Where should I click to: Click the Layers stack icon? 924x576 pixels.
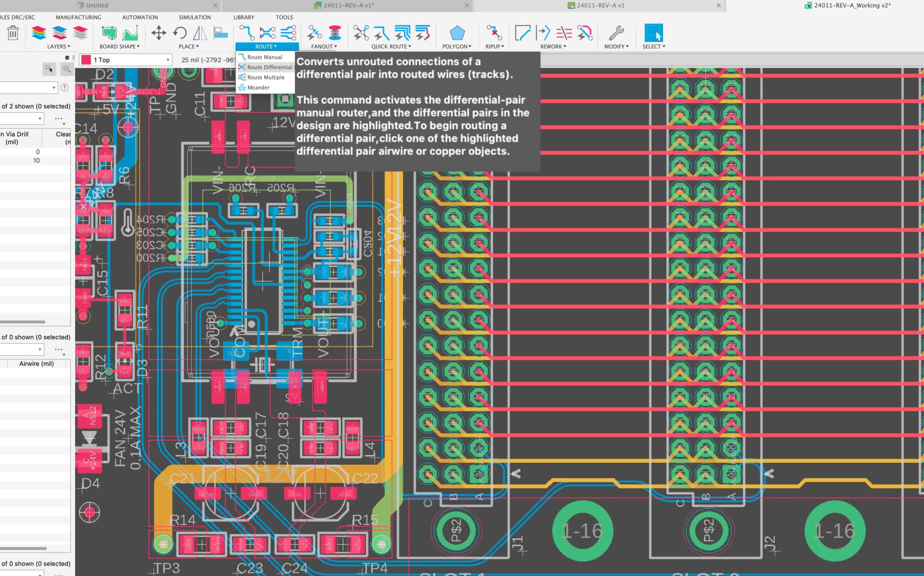(x=39, y=34)
